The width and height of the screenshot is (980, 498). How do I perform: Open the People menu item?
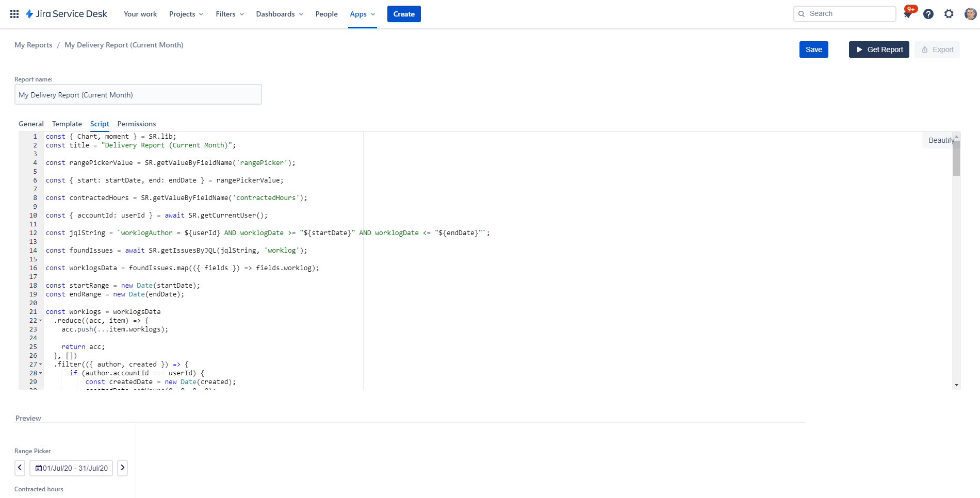tap(326, 14)
